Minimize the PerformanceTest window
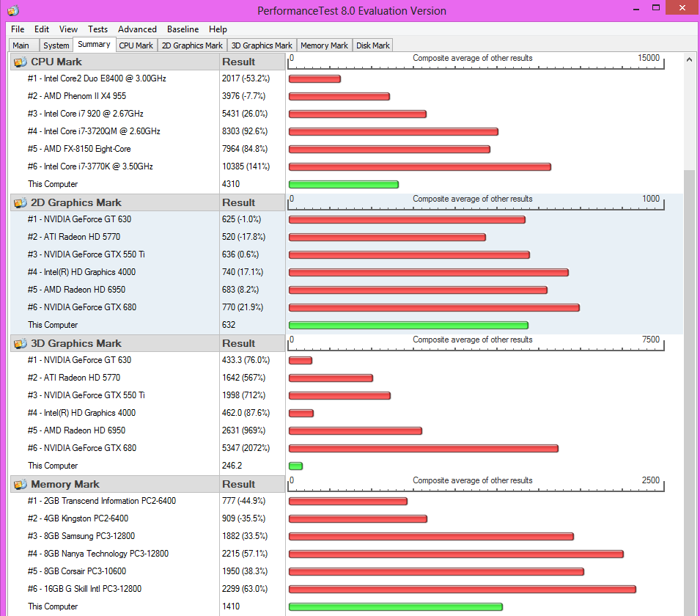 coord(636,9)
